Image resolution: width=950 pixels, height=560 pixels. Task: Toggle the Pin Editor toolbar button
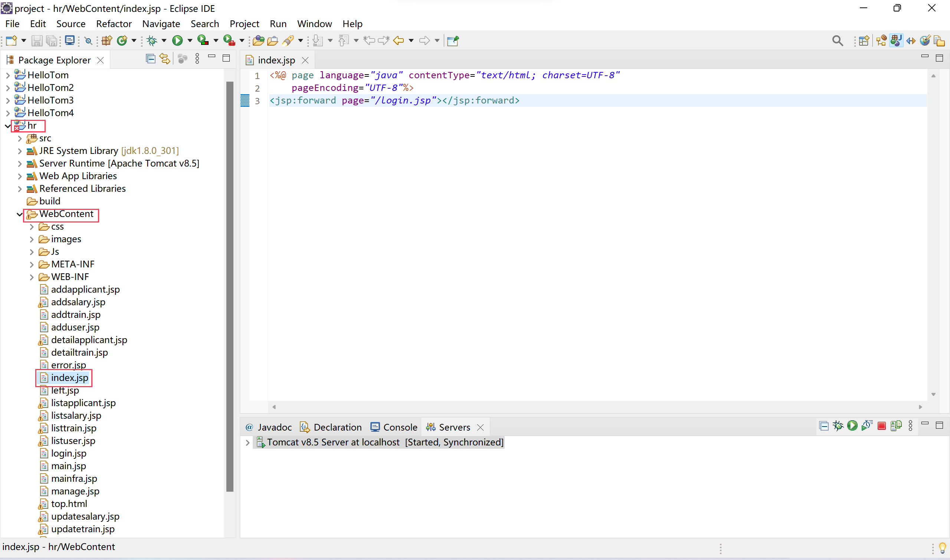(452, 40)
